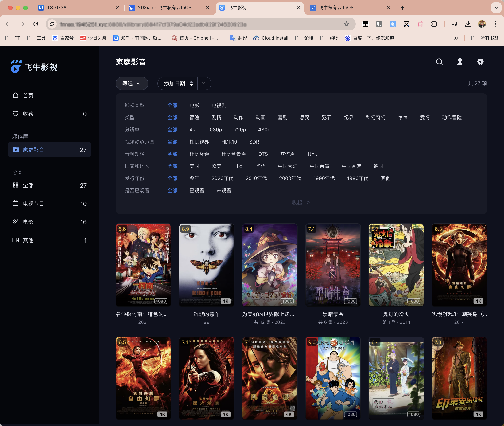504x426 pixels.
Task: Open the 所有书签 bookmarks folder
Action: tap(485, 38)
